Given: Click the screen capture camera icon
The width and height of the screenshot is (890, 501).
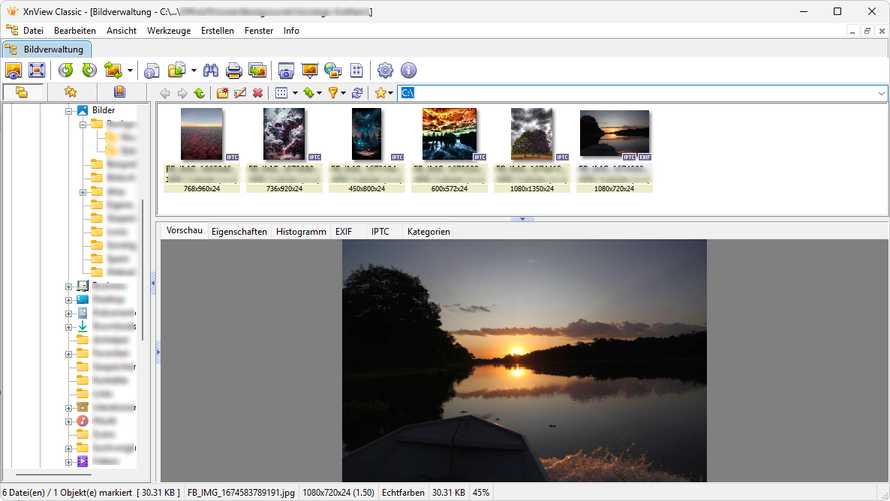Looking at the screenshot, I should [x=286, y=70].
